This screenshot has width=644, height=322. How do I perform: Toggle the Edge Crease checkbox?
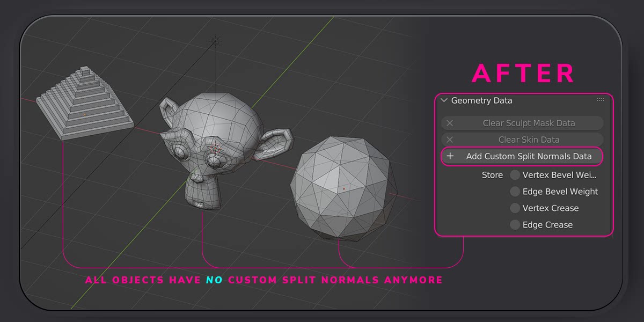[515, 225]
